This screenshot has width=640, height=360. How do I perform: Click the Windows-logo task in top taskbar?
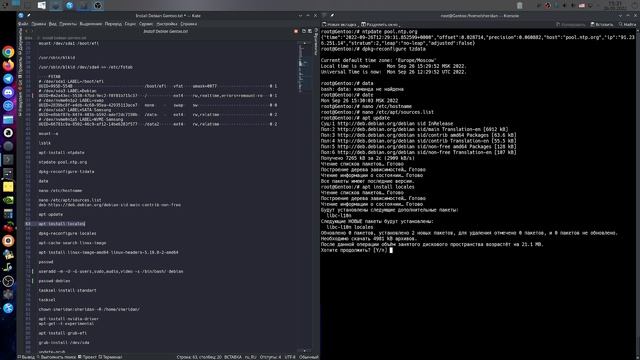[x=42, y=5]
